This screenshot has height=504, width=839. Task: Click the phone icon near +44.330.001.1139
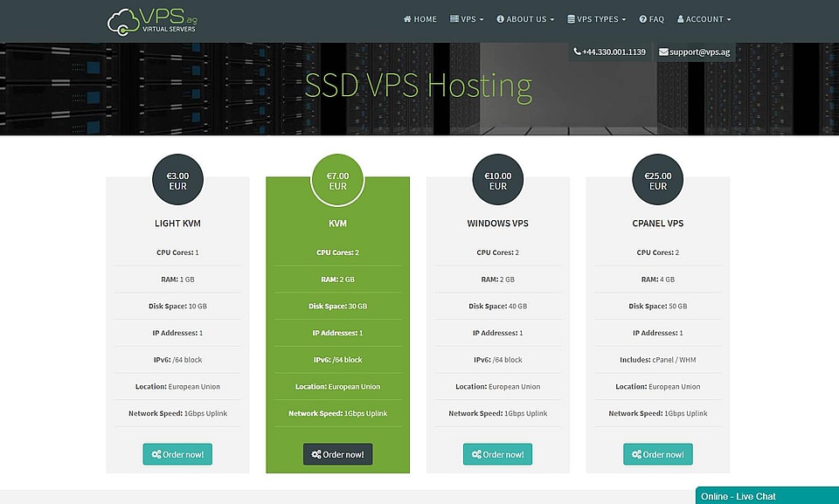tap(577, 52)
